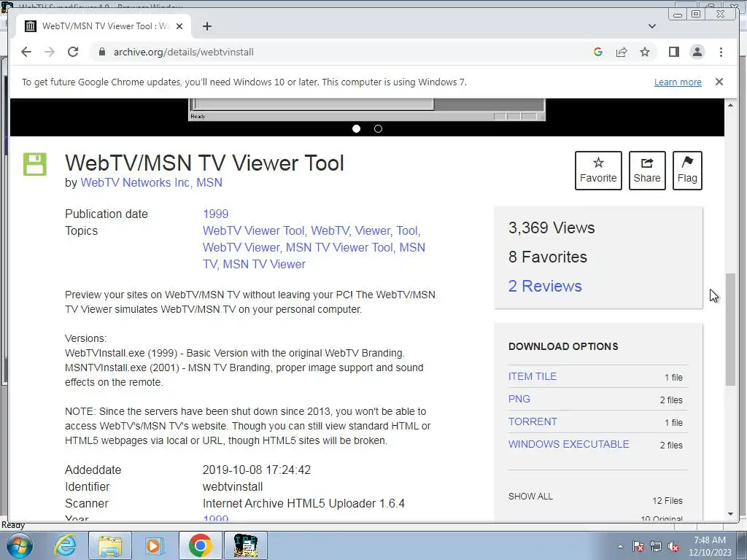Close the WebTV/MSN TV Viewer Tool tab
The image size is (747, 560).
[179, 26]
